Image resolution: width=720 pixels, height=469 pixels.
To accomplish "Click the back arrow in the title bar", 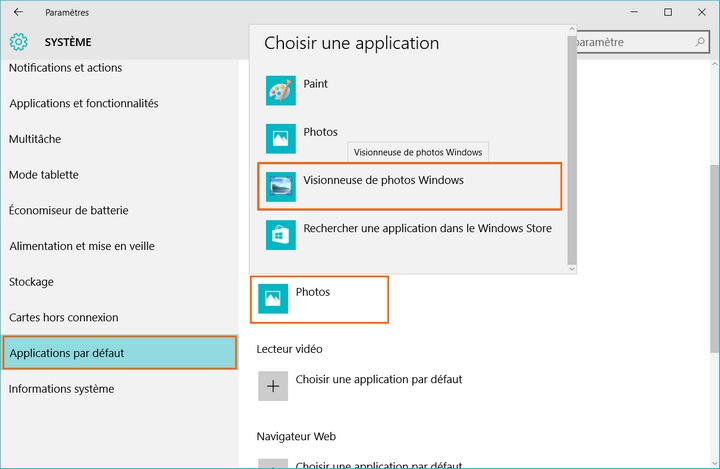I will pyautogui.click(x=18, y=12).
